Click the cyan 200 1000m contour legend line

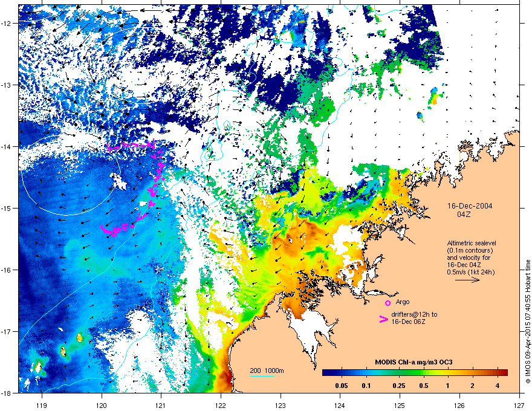click(262, 376)
